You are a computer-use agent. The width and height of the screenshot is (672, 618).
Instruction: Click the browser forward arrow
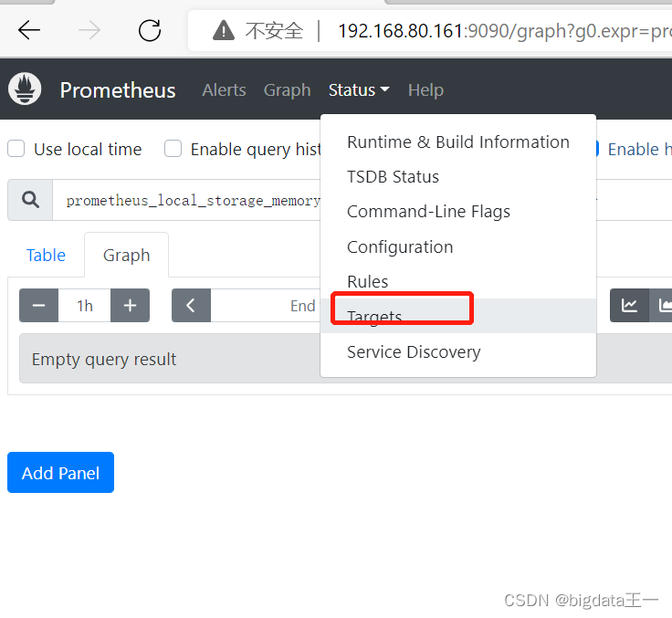89,30
